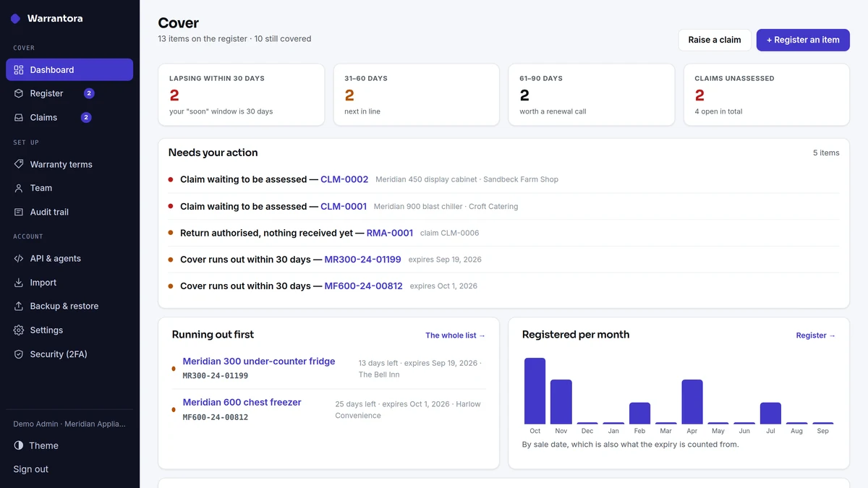The width and height of the screenshot is (868, 488).
Task: Click 'expires Oct 1, 2026' in the action list
Action: [x=443, y=286]
